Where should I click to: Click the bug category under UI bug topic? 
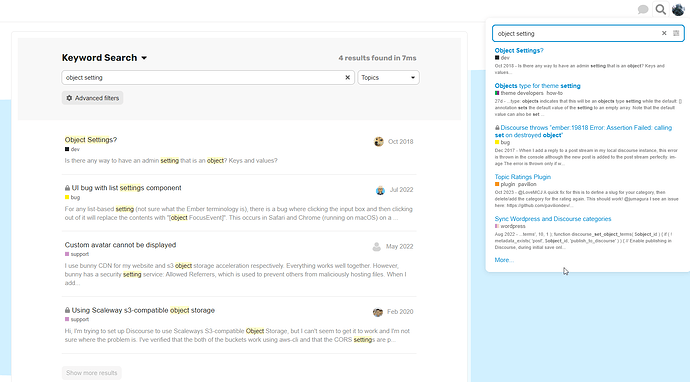(73, 197)
